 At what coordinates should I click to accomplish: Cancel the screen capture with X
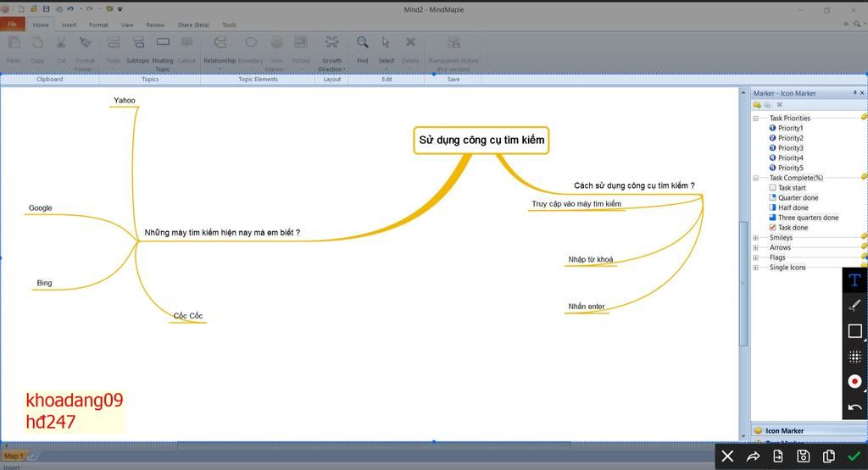(x=727, y=456)
